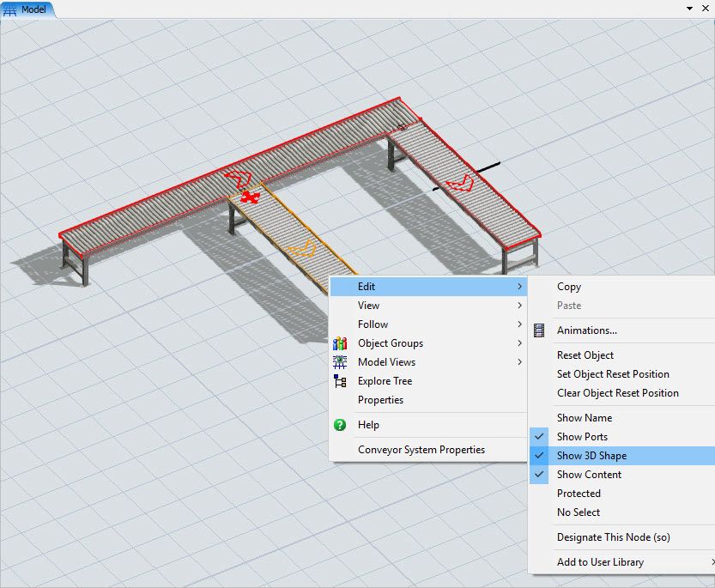This screenshot has height=588, width=715.
Task: Toggle Show Ports checkmark
Action: point(539,437)
